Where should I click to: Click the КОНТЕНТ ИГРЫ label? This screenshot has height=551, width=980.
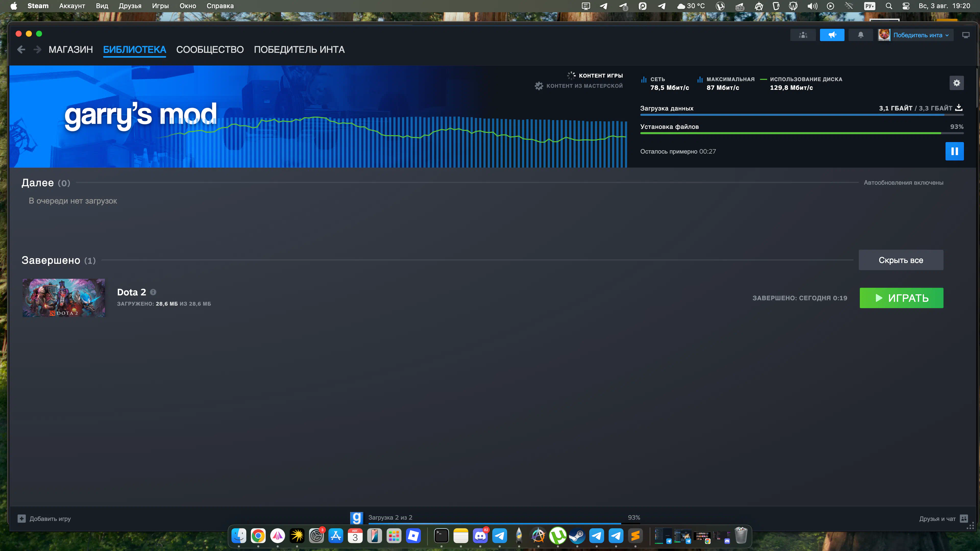pyautogui.click(x=601, y=76)
